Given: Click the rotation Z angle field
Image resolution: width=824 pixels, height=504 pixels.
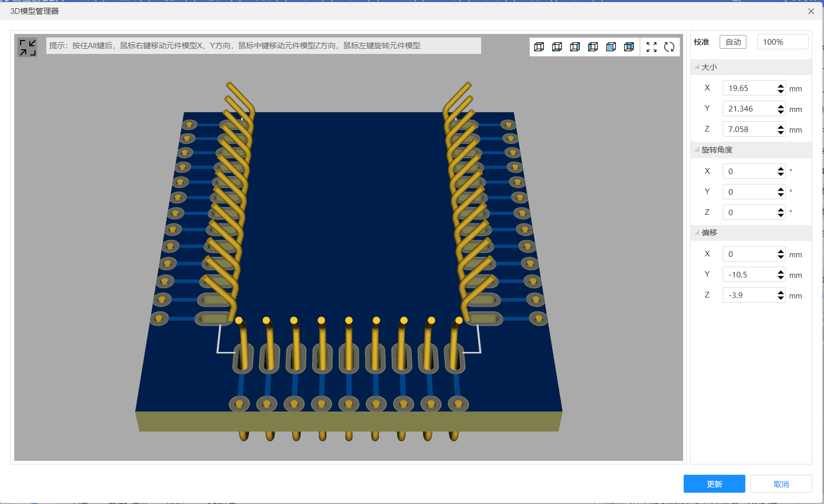Looking at the screenshot, I should pos(749,212).
